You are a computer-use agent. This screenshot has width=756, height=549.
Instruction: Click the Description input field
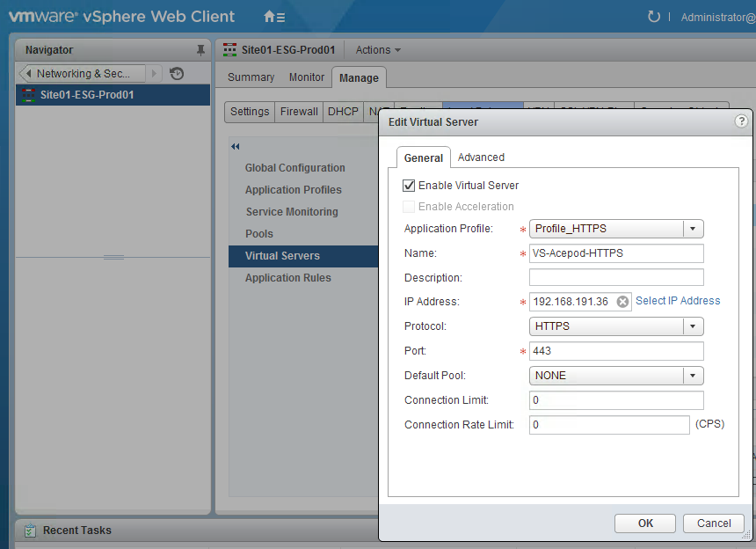click(x=616, y=277)
